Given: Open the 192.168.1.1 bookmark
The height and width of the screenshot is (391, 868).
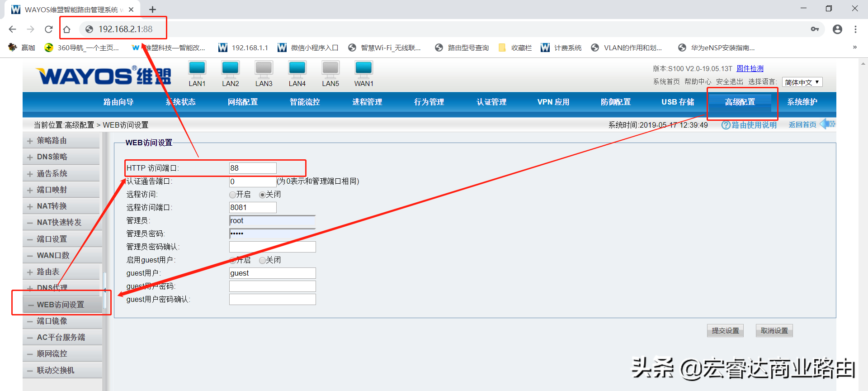Looking at the screenshot, I should [243, 48].
